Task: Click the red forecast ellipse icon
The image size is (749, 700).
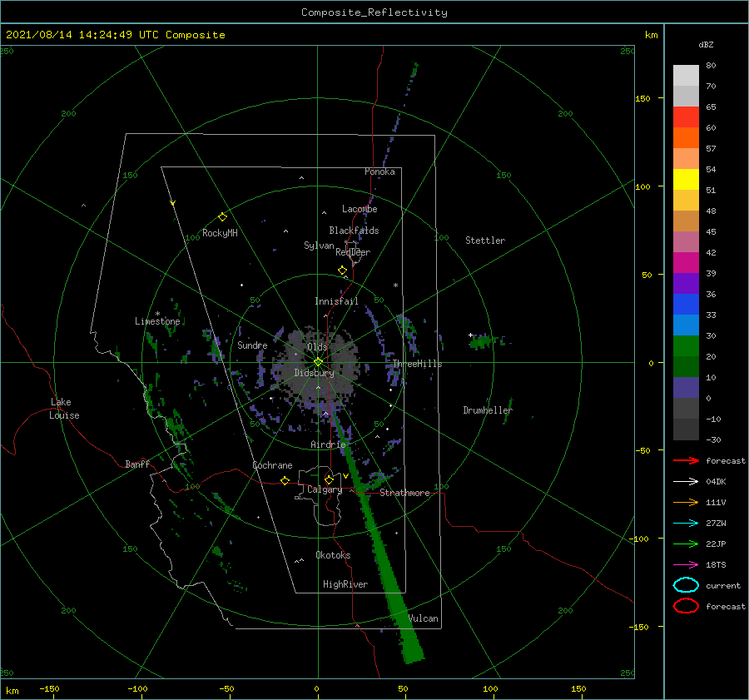Action: click(686, 606)
